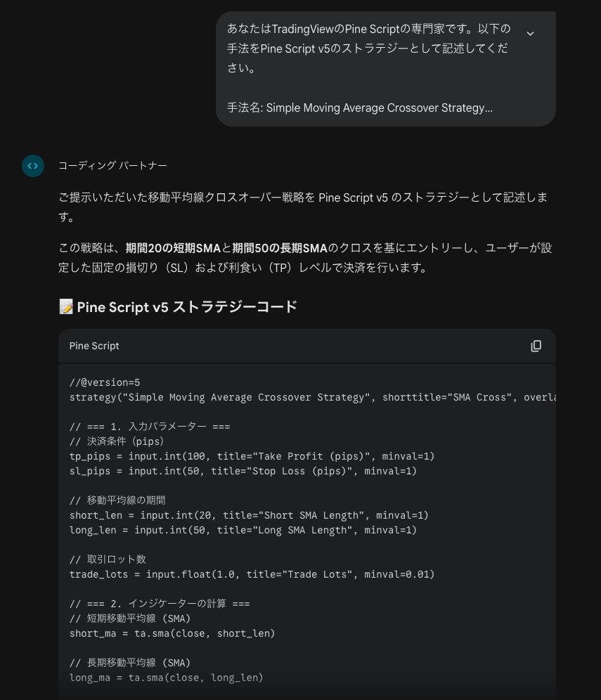Click the Pine Script v5 ストラテジーコード heading
Image resolution: width=601 pixels, height=700 pixels.
[187, 306]
